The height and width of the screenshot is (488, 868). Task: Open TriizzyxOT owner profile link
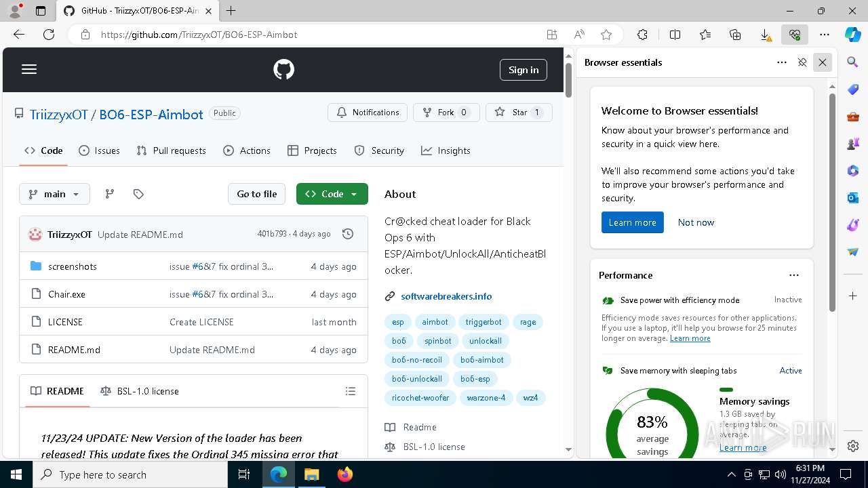click(59, 115)
